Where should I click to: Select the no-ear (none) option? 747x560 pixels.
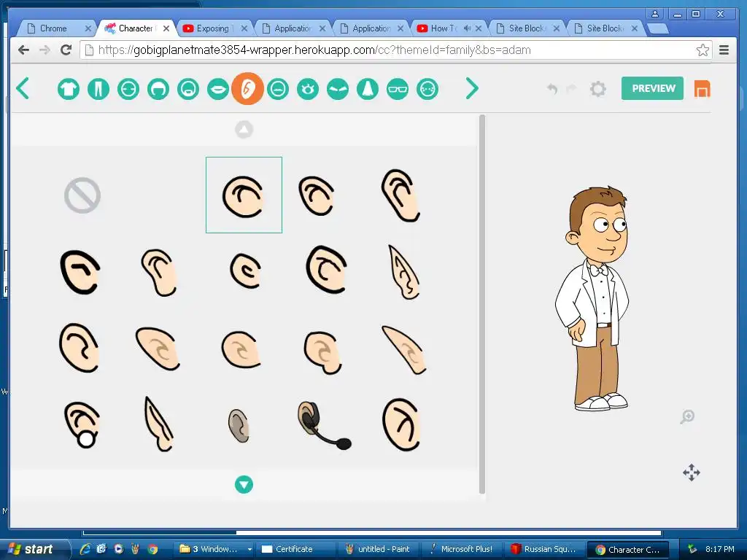(82, 195)
